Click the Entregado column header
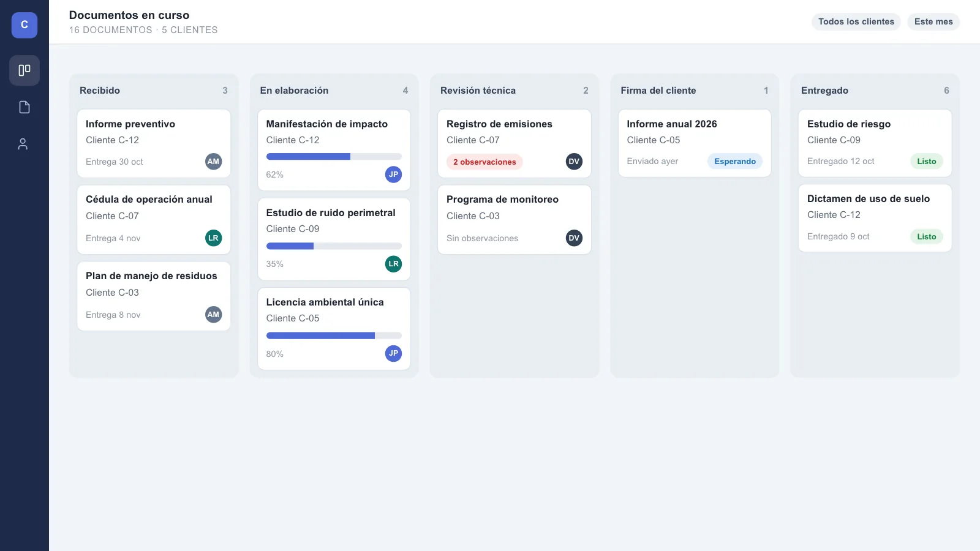 click(x=824, y=90)
